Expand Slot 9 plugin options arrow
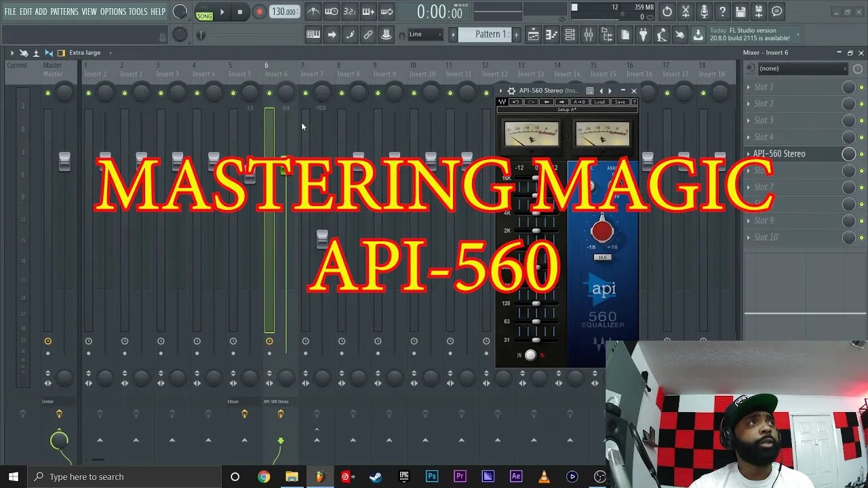This screenshot has width=868, height=488. [x=749, y=221]
